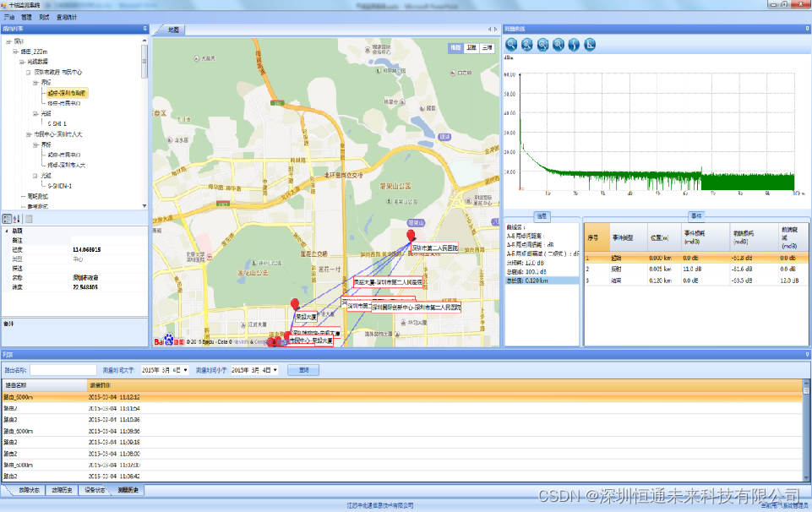Open the 测量时间小于 date dropdown
Screen dimensions: 812x512
pos(275,370)
